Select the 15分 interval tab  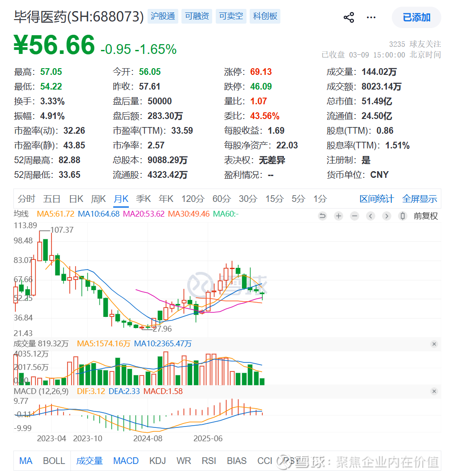(275, 199)
